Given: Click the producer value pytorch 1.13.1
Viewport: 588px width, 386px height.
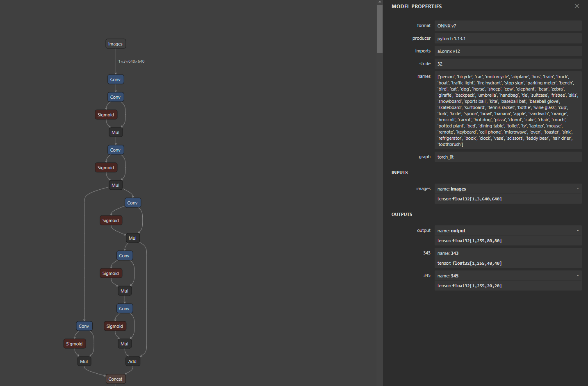Looking at the screenshot, I should (508, 38).
